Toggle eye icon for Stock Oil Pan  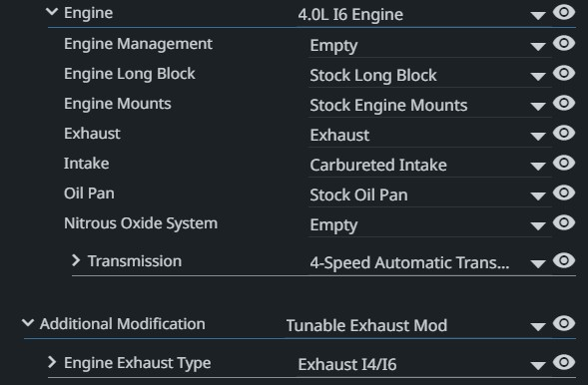point(564,192)
